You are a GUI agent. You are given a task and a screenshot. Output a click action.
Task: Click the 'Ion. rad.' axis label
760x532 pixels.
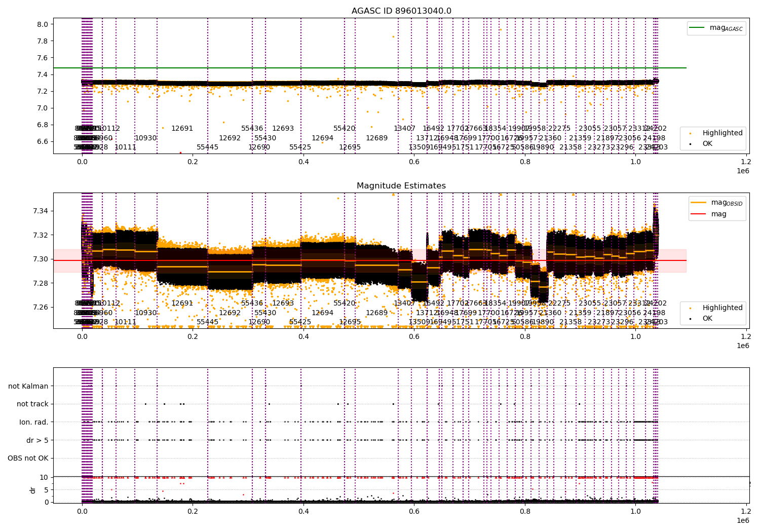[34, 422]
